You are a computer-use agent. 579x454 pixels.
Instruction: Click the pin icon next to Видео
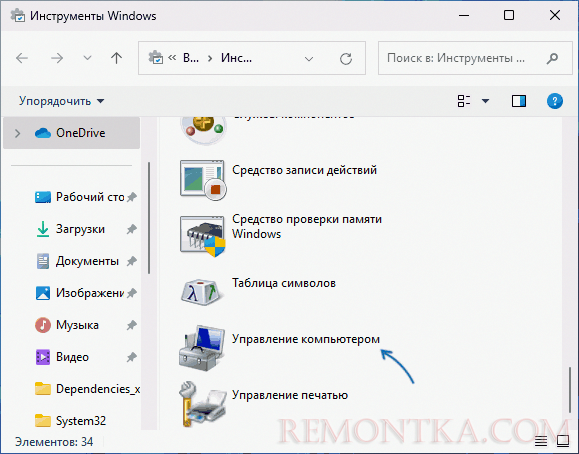coord(132,357)
